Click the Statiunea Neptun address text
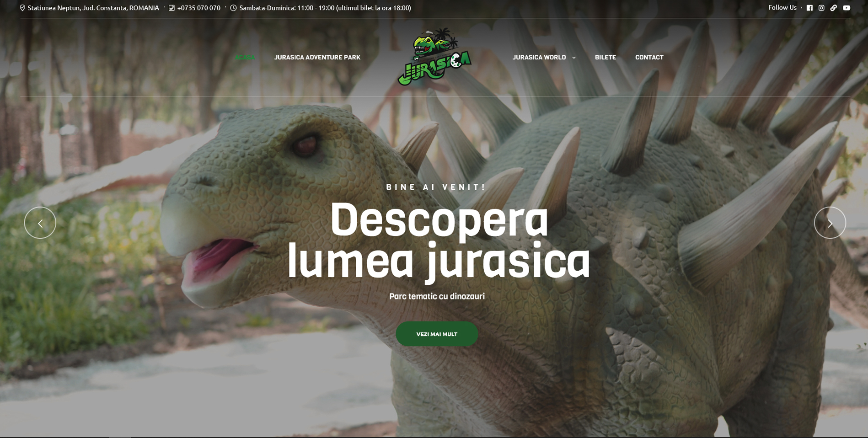 [x=93, y=8]
